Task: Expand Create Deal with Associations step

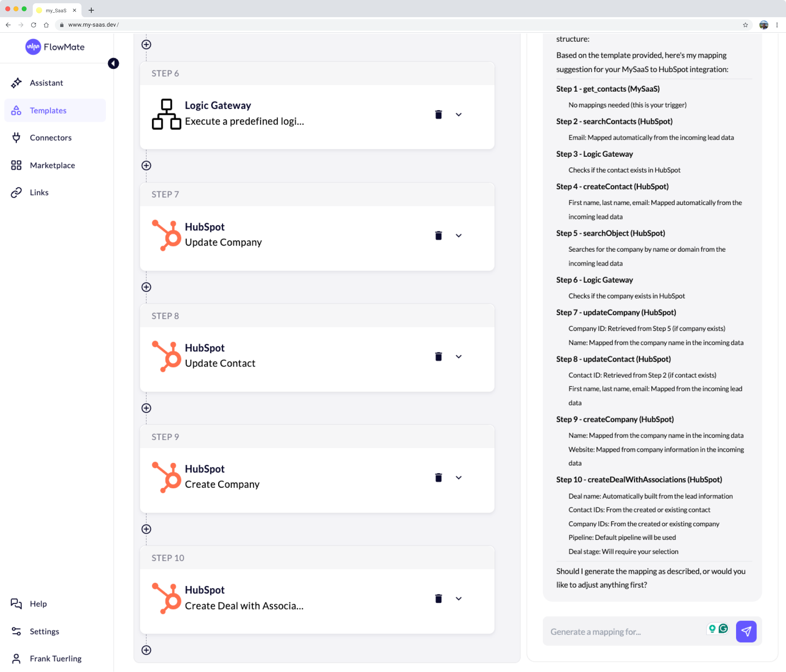Action: (x=458, y=599)
